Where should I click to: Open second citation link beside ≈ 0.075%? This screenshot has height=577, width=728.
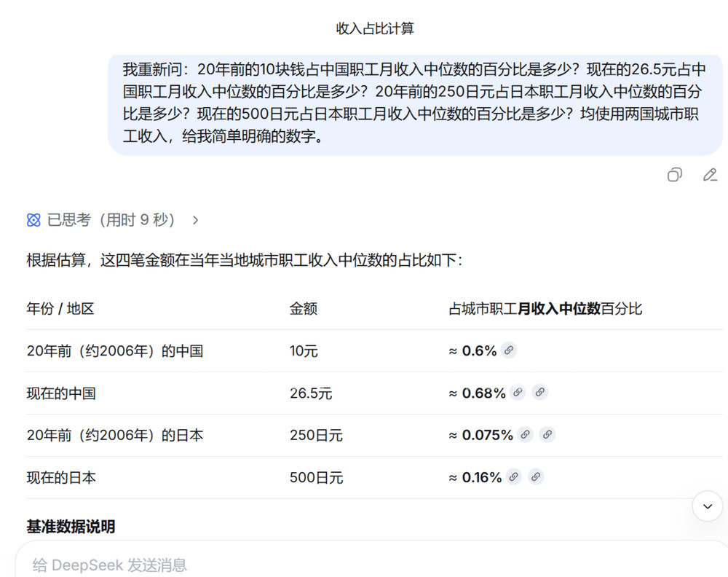(547, 435)
